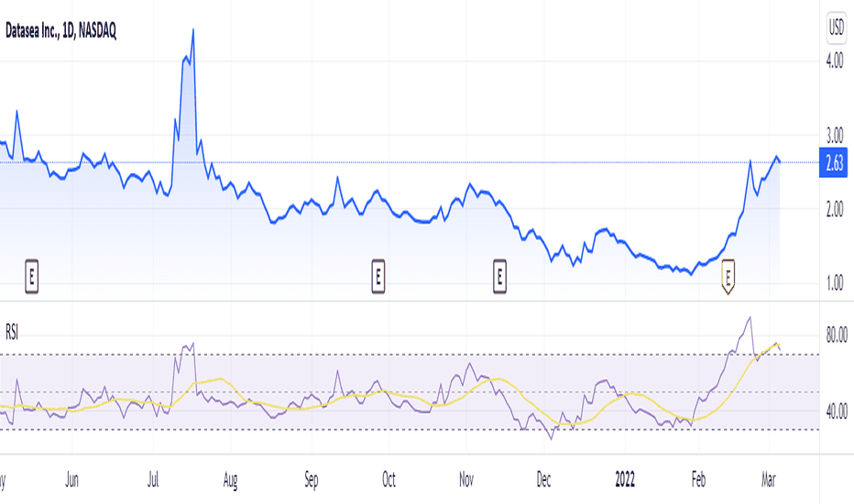Click the 4.00 price axis label
Screen dimensions: 854x504
(835, 61)
